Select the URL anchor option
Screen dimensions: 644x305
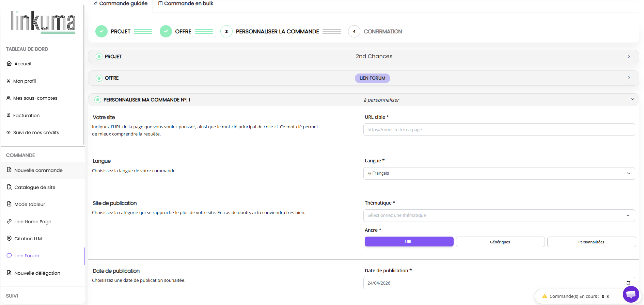coord(409,242)
